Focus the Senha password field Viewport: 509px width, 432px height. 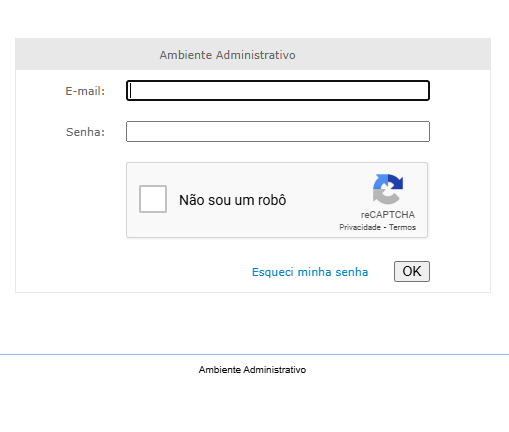[x=278, y=131]
